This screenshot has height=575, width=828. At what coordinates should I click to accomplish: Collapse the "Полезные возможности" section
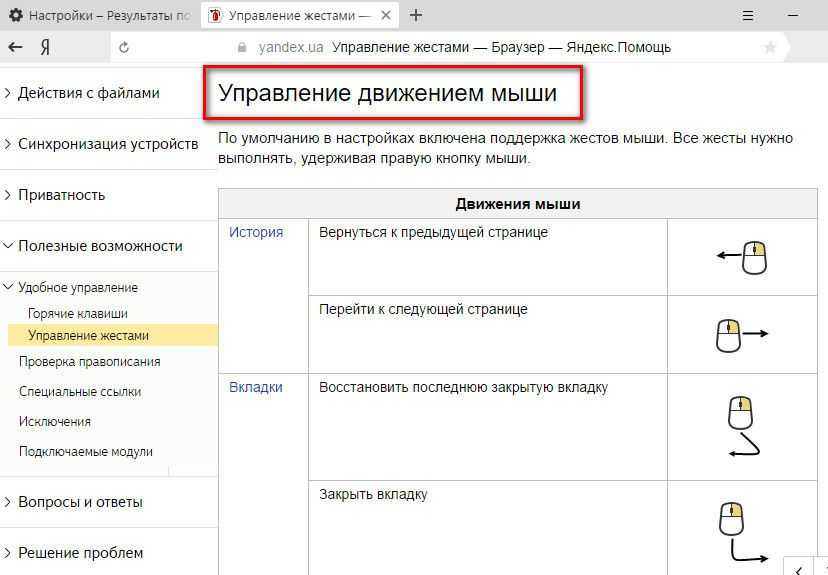coord(99,246)
